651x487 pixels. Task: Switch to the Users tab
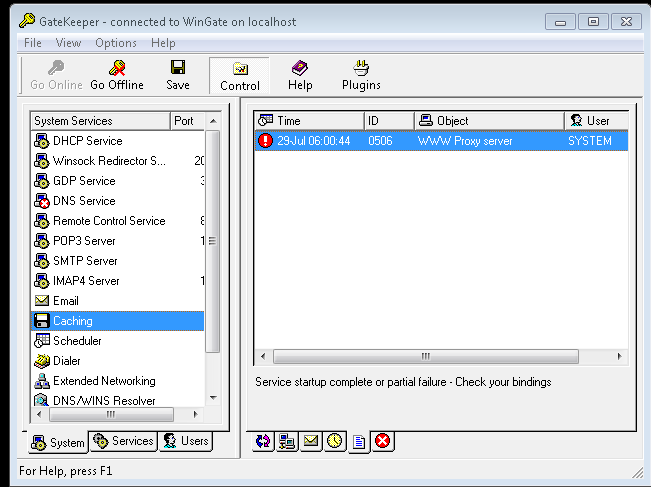pyautogui.click(x=186, y=441)
